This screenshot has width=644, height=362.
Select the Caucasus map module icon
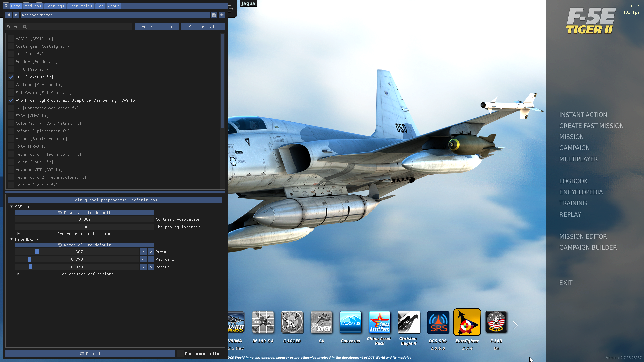[x=351, y=322]
